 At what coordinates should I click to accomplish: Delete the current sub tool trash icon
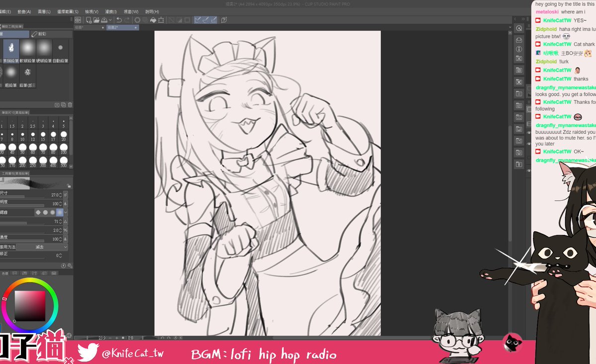point(70,105)
